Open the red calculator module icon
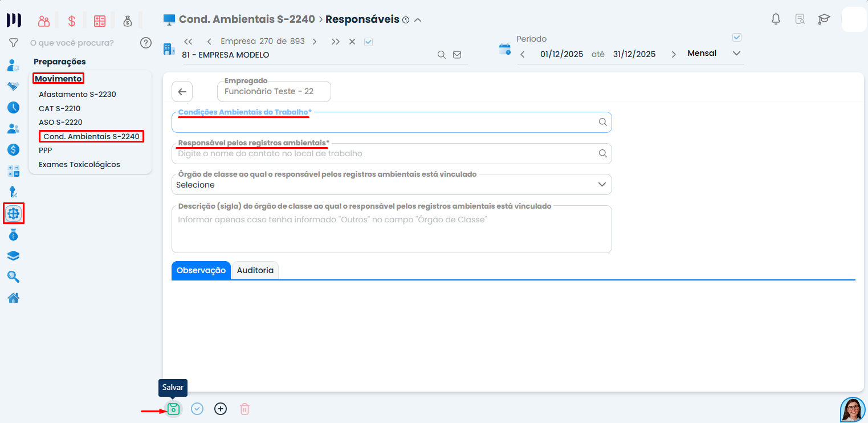Screen dimensions: 868x423 pos(100,21)
